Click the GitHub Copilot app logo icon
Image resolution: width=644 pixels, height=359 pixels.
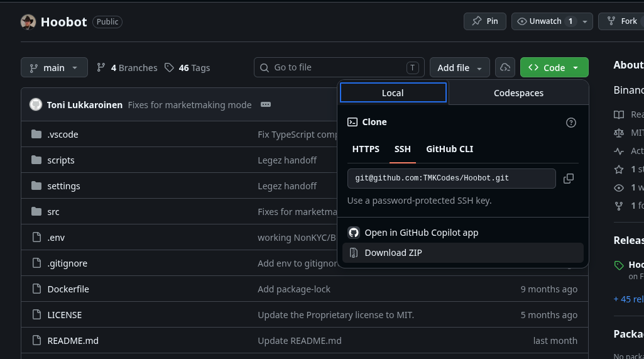(x=354, y=233)
